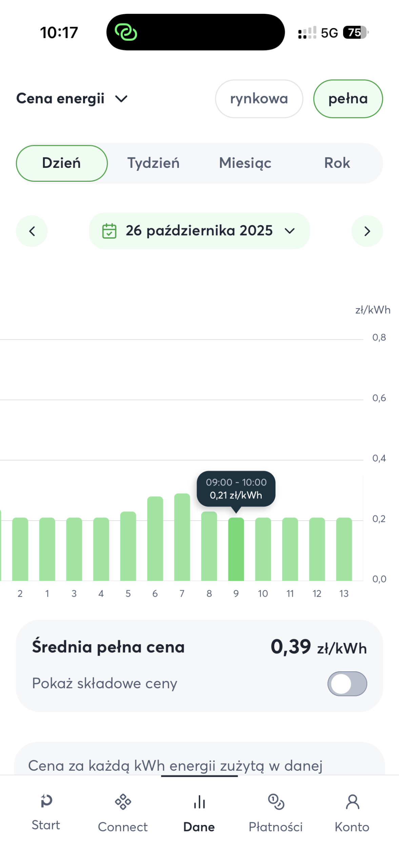Select the Dzień period button
This screenshot has width=399, height=868.
(x=62, y=163)
